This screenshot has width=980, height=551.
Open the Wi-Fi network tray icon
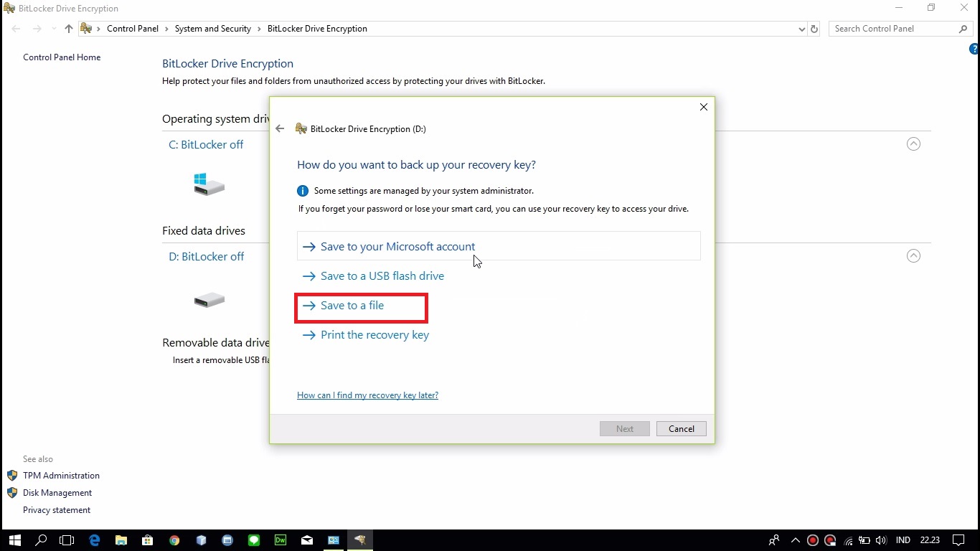849,540
